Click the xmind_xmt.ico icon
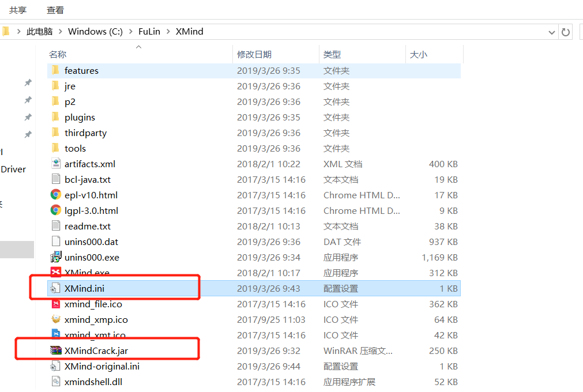The image size is (583, 392). [x=56, y=334]
